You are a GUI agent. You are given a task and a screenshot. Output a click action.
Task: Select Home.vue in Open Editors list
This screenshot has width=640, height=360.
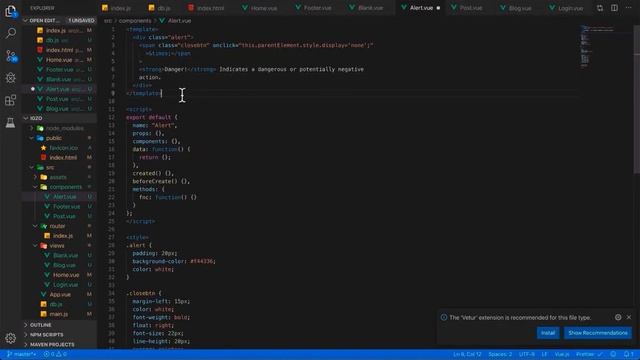point(59,60)
